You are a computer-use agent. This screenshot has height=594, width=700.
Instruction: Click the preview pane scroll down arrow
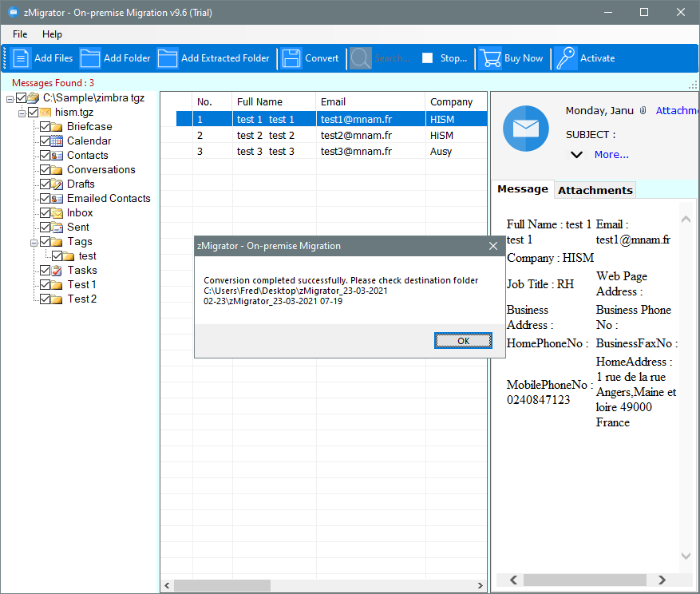[686, 556]
